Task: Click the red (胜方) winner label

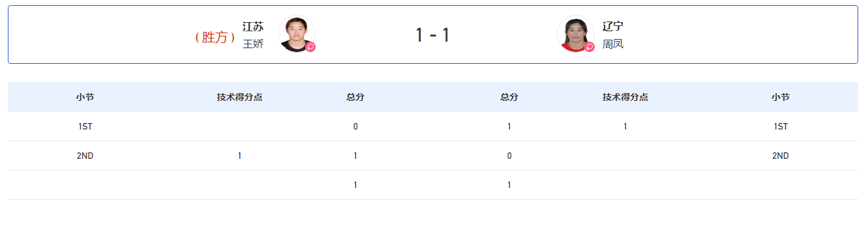Action: [x=215, y=38]
